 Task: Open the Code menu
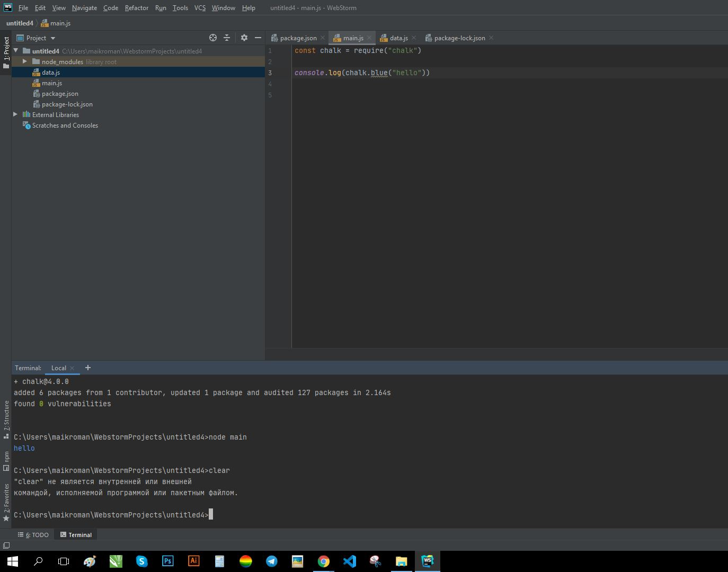(111, 8)
